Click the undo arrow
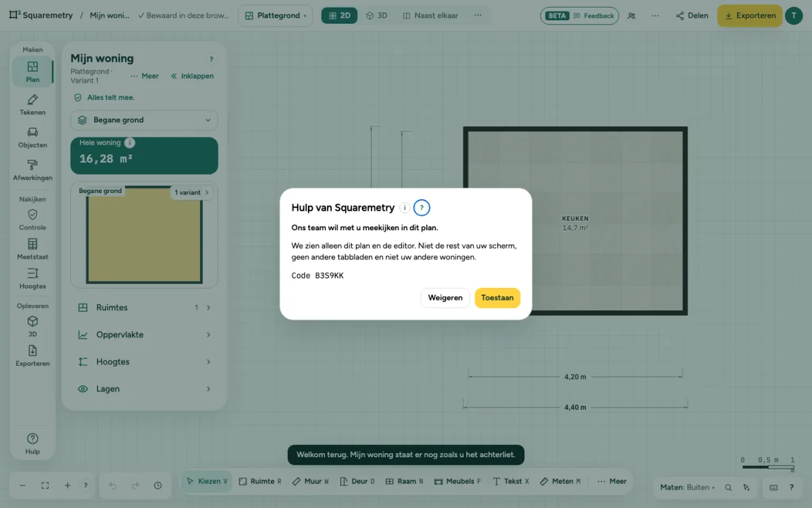This screenshot has height=508, width=812. tap(113, 486)
